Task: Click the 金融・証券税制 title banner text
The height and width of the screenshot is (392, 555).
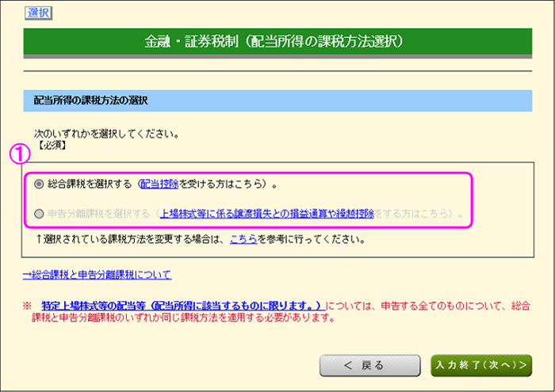Action: pyautogui.click(x=274, y=42)
